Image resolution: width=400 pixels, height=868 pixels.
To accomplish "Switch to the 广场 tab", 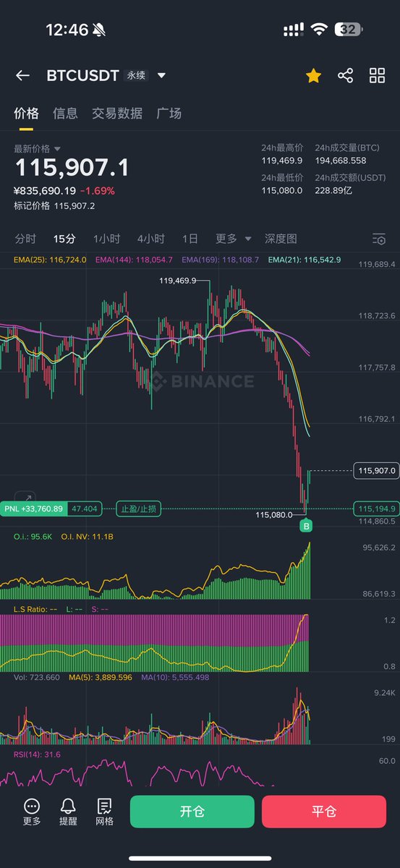I will [169, 114].
